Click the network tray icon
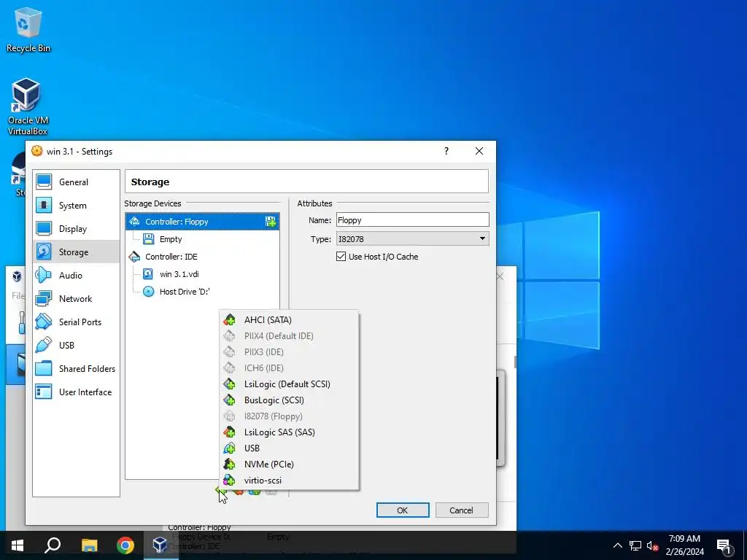The image size is (747, 560). click(x=635, y=545)
